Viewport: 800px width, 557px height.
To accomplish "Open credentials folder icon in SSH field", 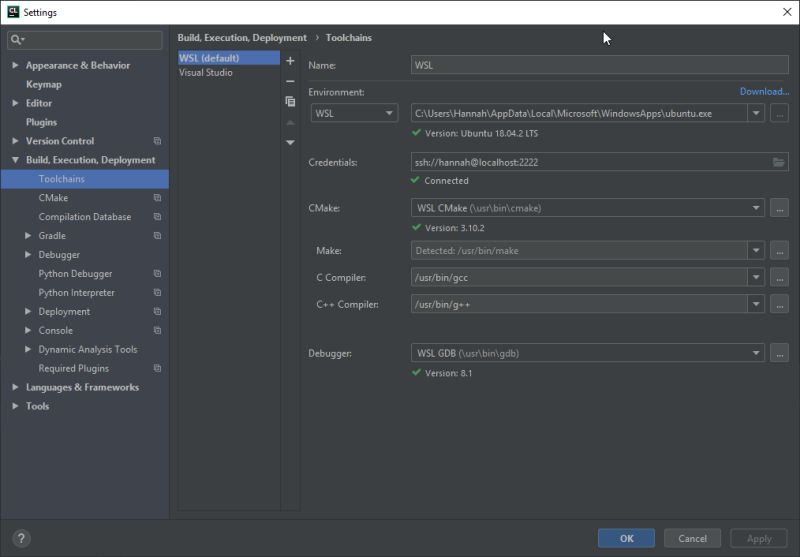I will [x=778, y=162].
